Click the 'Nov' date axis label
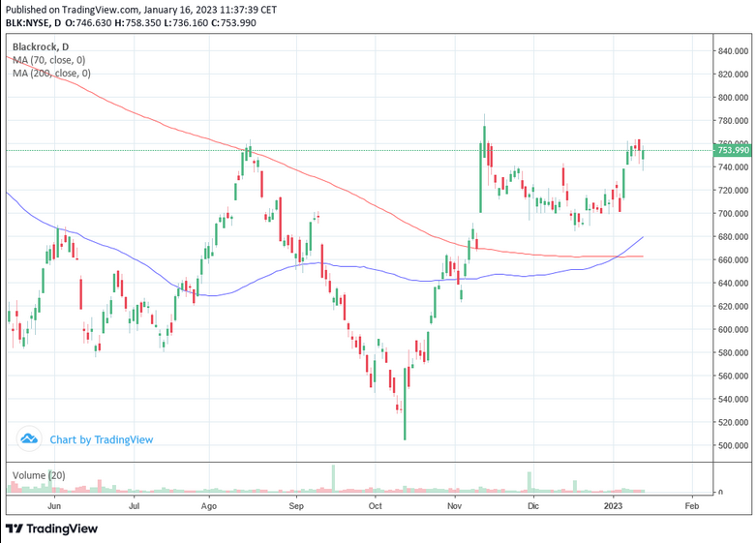This screenshot has height=543, width=756. pos(454,506)
